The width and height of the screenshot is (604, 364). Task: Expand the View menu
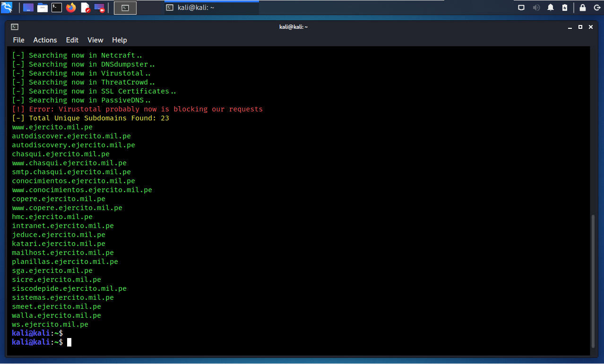coord(95,40)
